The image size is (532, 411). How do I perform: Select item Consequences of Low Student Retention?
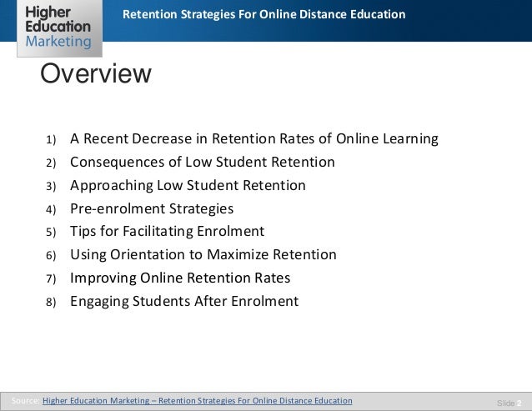coord(203,162)
